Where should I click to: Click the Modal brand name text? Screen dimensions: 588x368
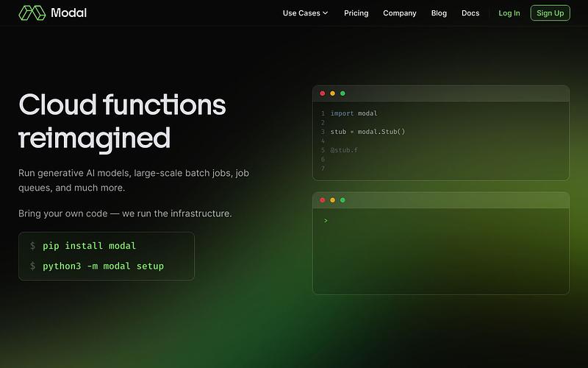pyautogui.click(x=68, y=13)
